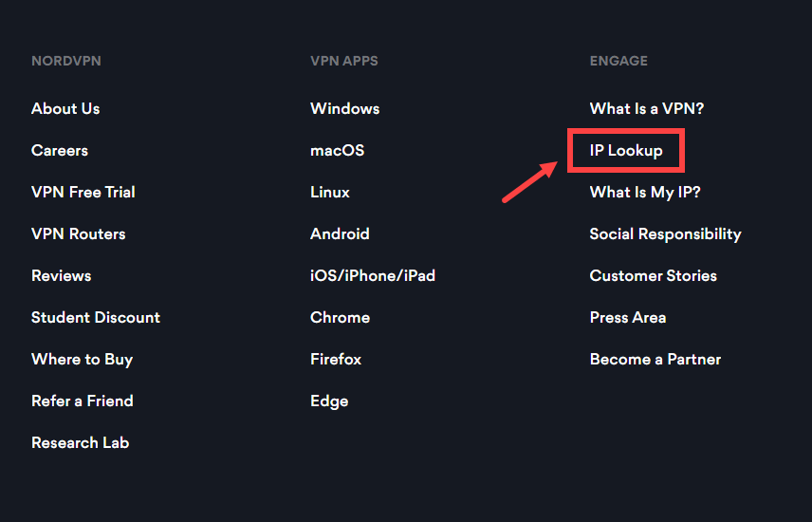
Task: Open the macOS app link
Action: tap(338, 151)
